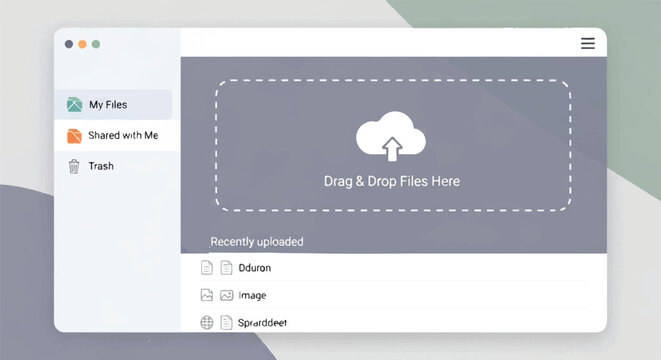This screenshot has height=360, width=661.
Task: Open the Dduron file
Action: (x=394, y=268)
